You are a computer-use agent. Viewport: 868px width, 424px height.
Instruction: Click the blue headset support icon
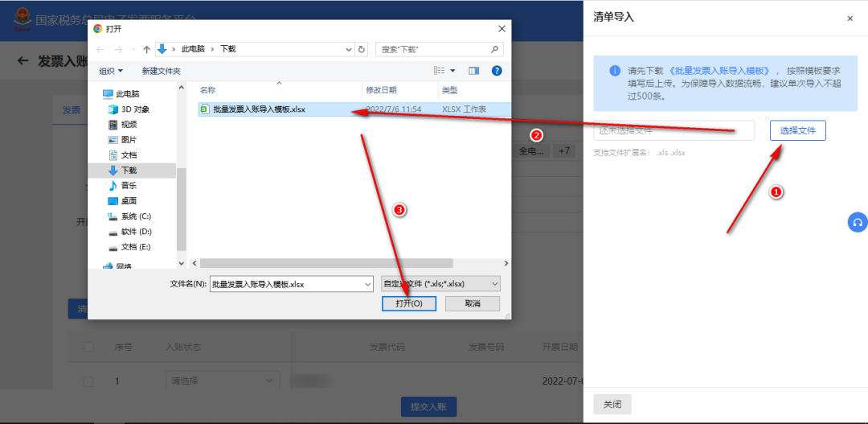pyautogui.click(x=858, y=223)
